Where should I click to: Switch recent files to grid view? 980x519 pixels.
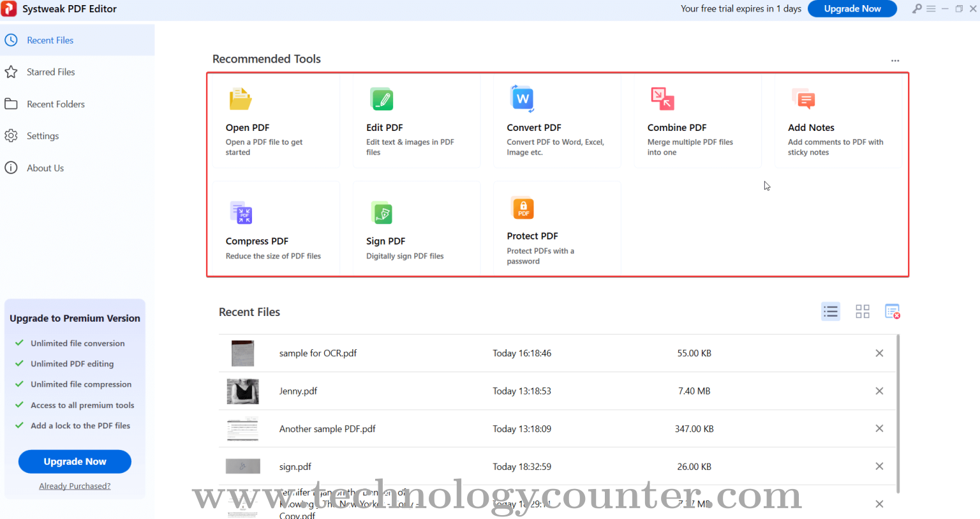click(x=863, y=312)
